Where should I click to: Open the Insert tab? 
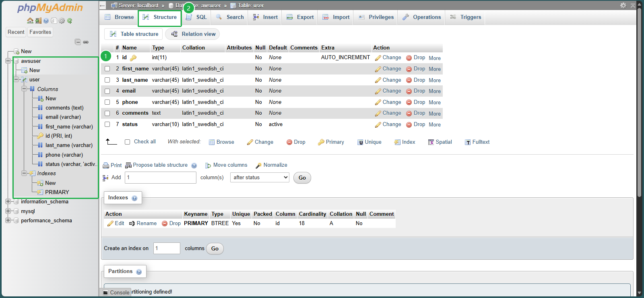click(x=265, y=17)
